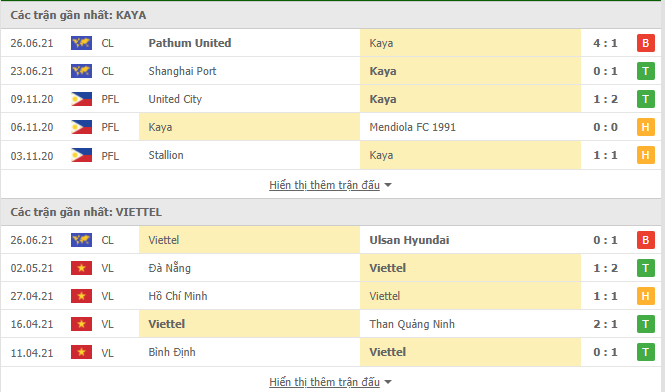
Task: Click the green T badge for Bình Định match
Action: pyautogui.click(x=645, y=352)
